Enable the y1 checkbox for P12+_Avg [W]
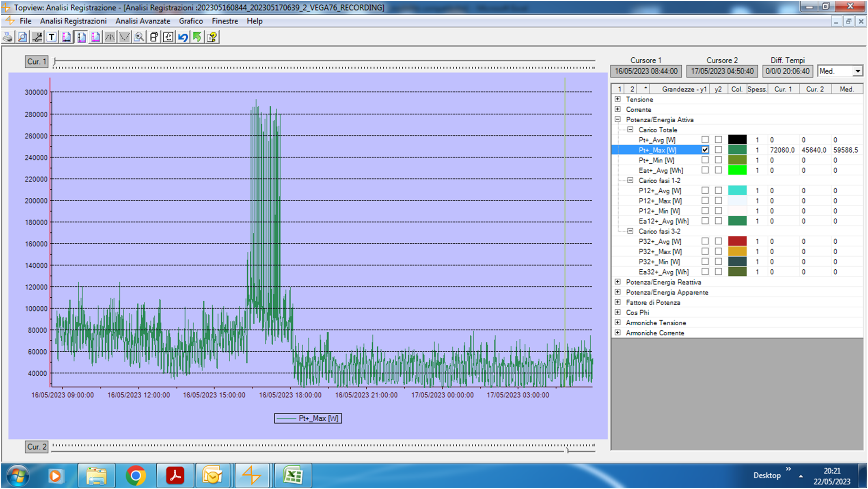 click(x=705, y=190)
